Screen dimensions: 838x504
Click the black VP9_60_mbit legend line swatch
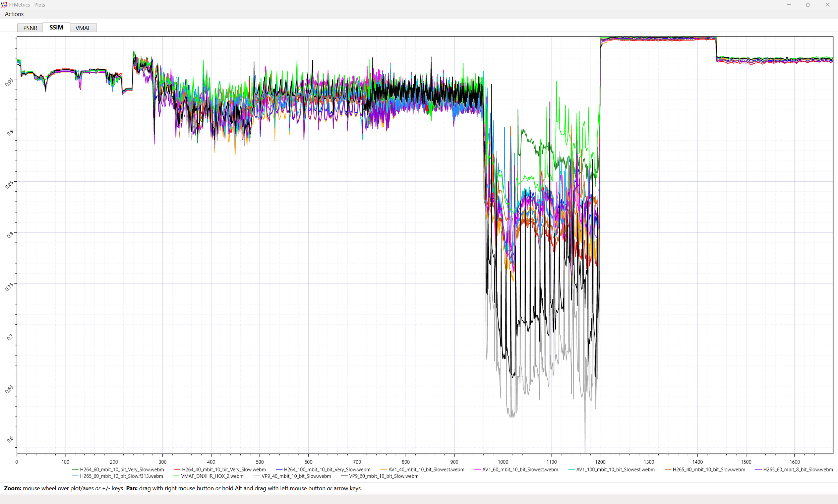344,476
